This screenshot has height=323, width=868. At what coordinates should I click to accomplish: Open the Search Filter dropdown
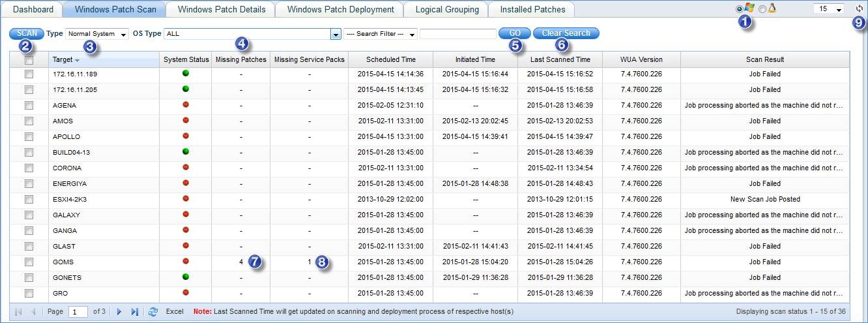pos(380,34)
